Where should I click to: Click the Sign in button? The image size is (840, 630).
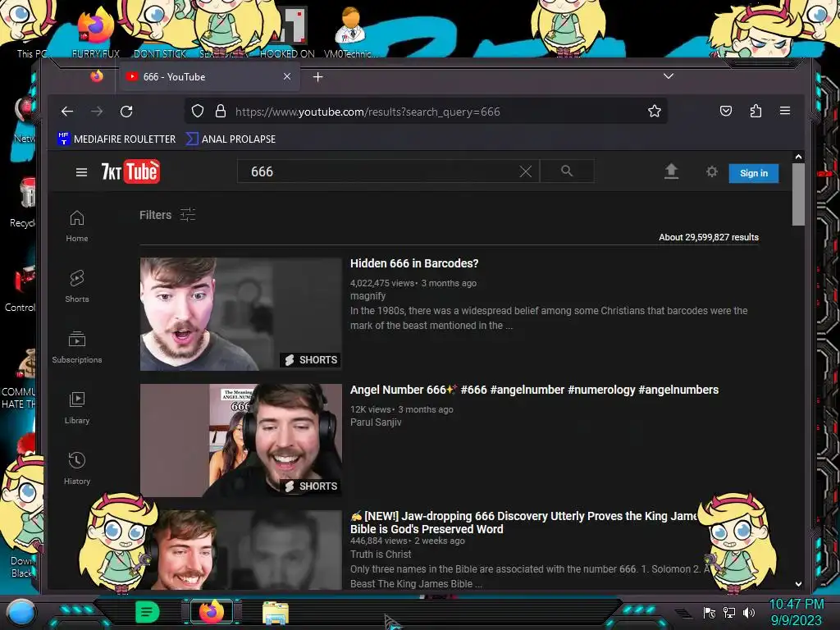click(x=753, y=173)
